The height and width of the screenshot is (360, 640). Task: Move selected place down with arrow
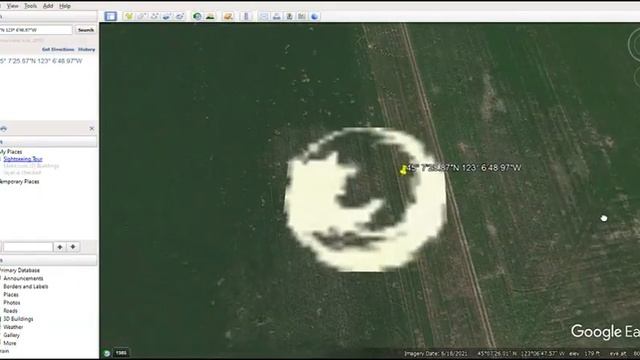point(73,247)
